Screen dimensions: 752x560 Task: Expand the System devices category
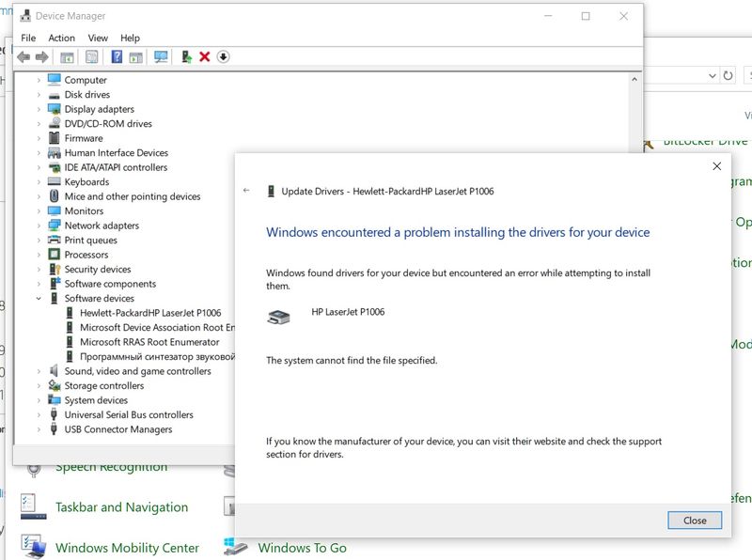click(39, 400)
